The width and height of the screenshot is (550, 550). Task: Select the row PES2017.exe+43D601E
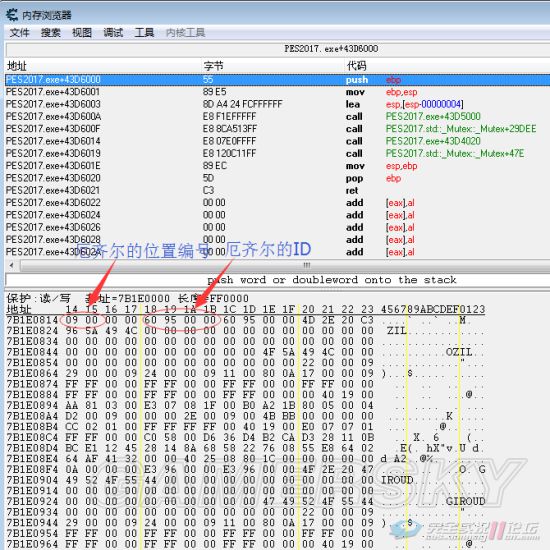(277, 166)
